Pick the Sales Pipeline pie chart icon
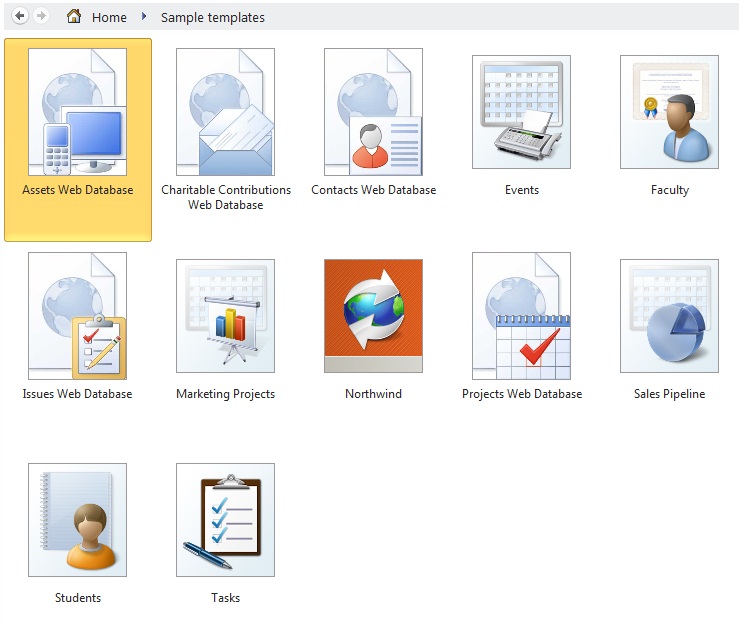739x629 pixels. coord(669,315)
